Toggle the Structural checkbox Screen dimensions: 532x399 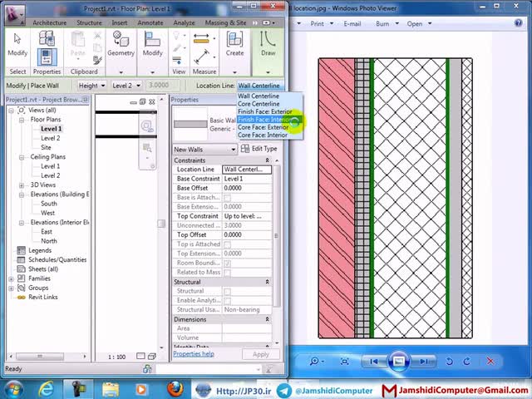tap(227, 292)
